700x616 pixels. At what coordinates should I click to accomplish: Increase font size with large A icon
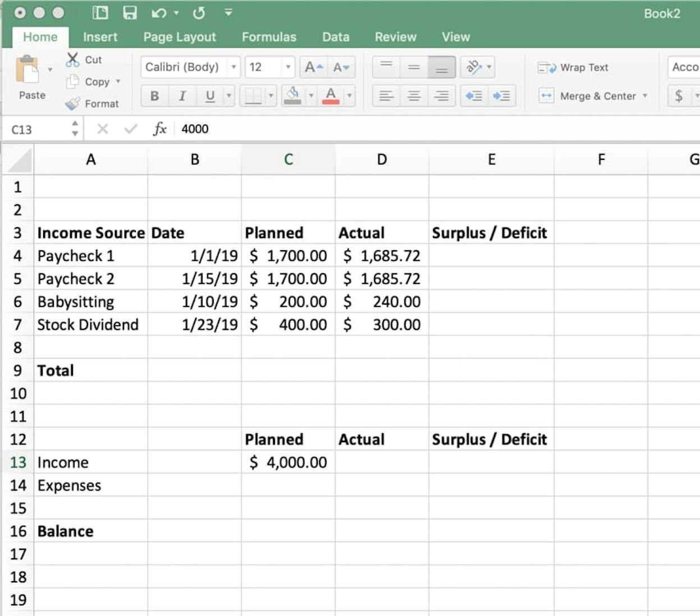pyautogui.click(x=314, y=67)
